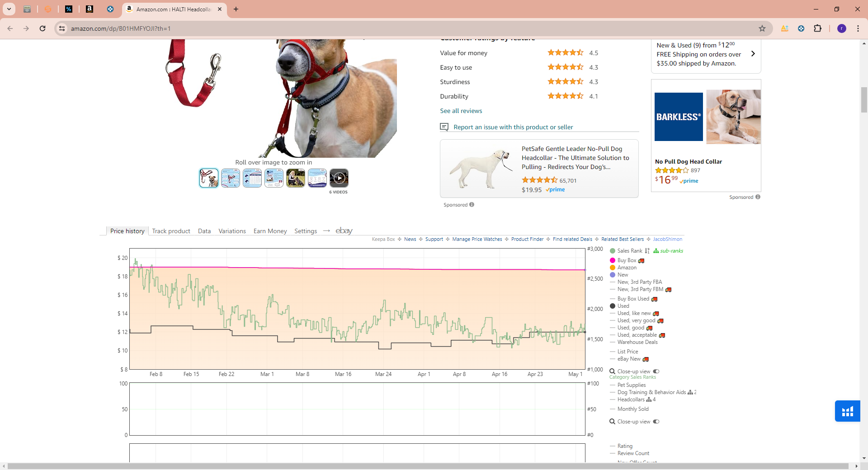
Task: Close the Amazon HALTI Headcollar tab
Action: [220, 9]
